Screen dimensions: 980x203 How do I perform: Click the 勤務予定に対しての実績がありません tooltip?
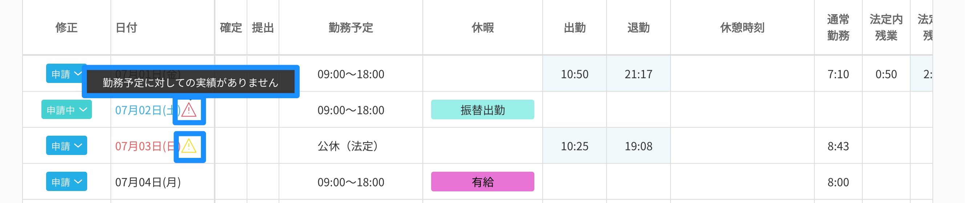pos(190,82)
